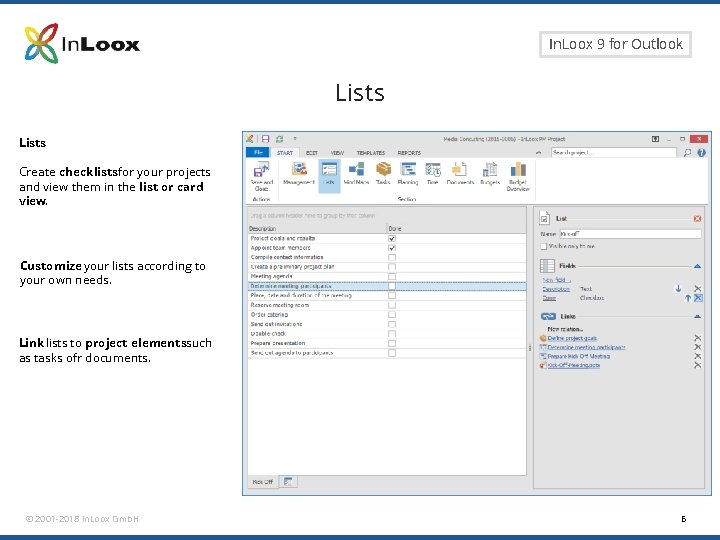
Task: Open the quick access toolbar dropdown arrow
Action: pyautogui.click(x=295, y=139)
